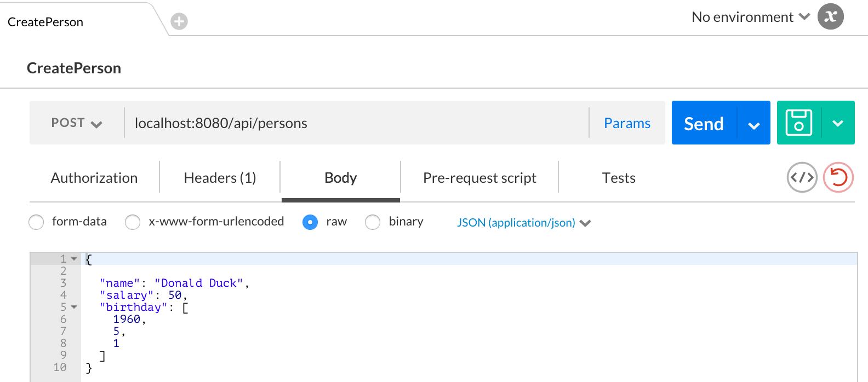Switch to the Pre-request script tab
The width and height of the screenshot is (868, 382).
tap(479, 178)
